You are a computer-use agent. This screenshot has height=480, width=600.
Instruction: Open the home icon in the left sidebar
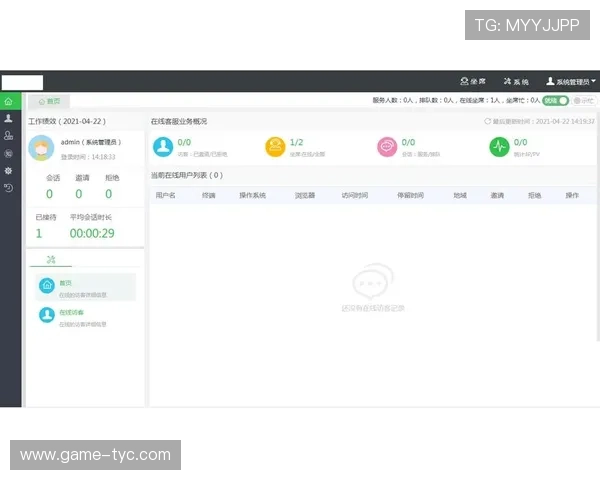[8, 101]
